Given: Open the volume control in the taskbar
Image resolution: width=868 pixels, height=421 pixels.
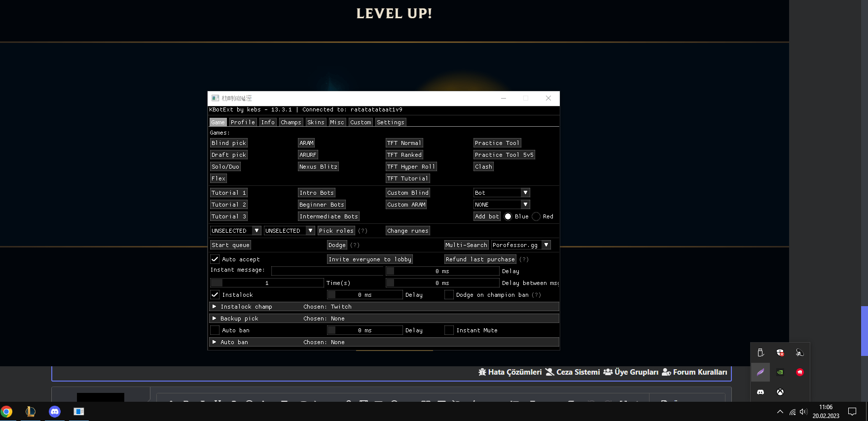Looking at the screenshot, I should pos(803,412).
